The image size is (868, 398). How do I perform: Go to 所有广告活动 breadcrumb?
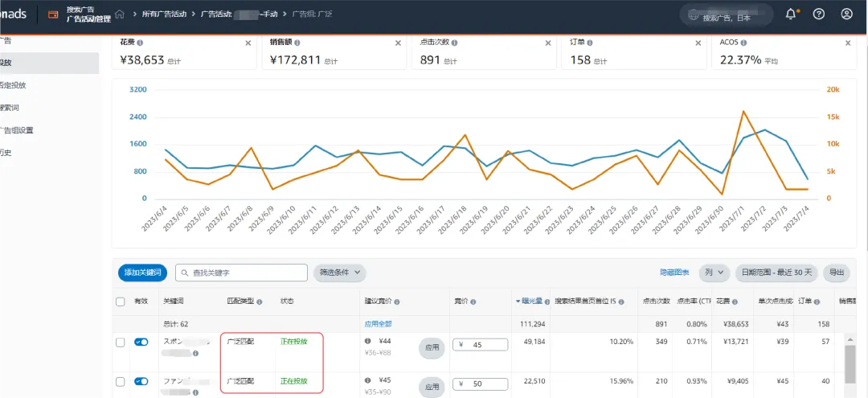pos(165,14)
